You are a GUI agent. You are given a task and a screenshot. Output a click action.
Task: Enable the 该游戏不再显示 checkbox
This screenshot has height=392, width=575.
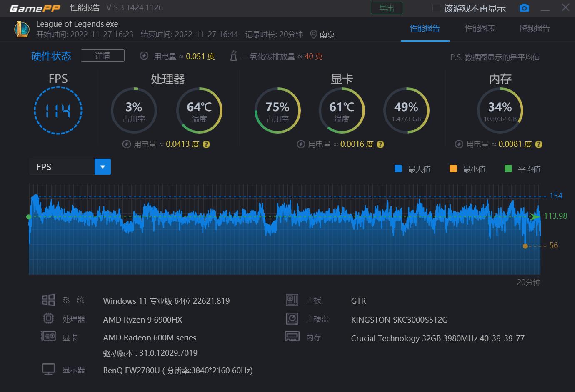tap(437, 8)
